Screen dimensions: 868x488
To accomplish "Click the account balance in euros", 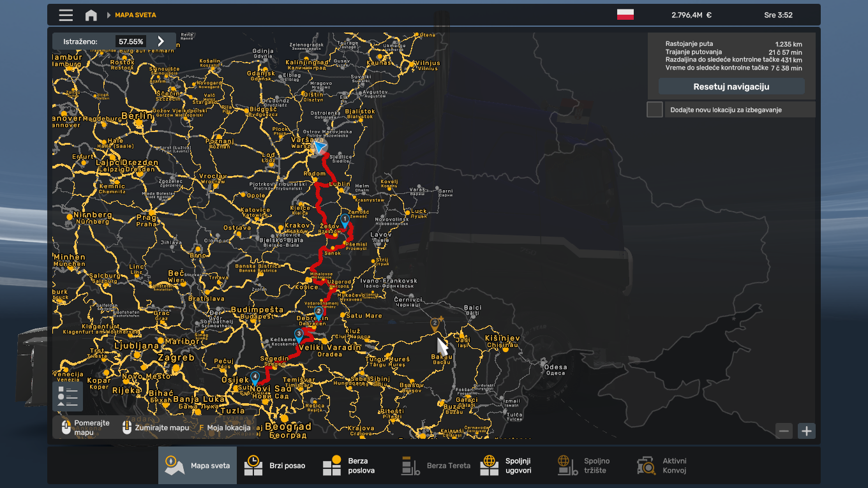I will point(691,15).
